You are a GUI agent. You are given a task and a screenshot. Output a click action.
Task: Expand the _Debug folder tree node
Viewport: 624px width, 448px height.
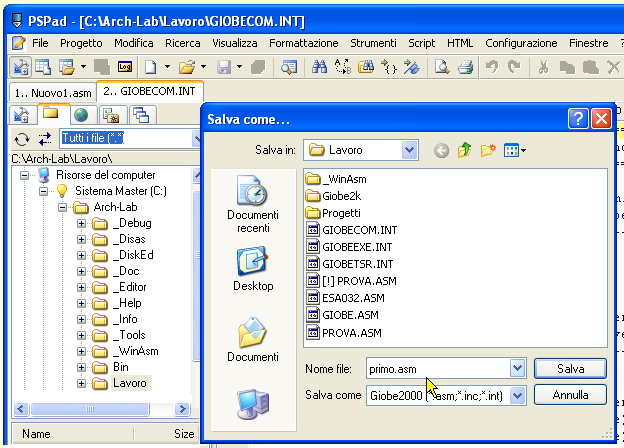click(82, 223)
